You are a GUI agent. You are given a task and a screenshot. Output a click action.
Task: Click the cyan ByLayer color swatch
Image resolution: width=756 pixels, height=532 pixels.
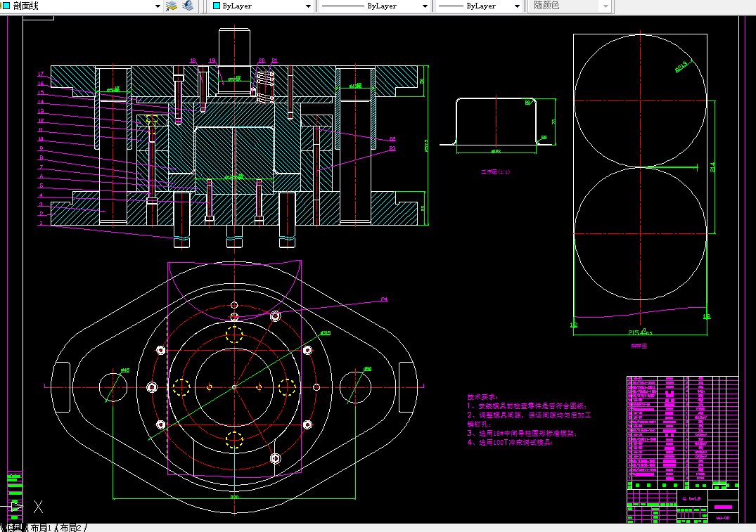point(217,6)
